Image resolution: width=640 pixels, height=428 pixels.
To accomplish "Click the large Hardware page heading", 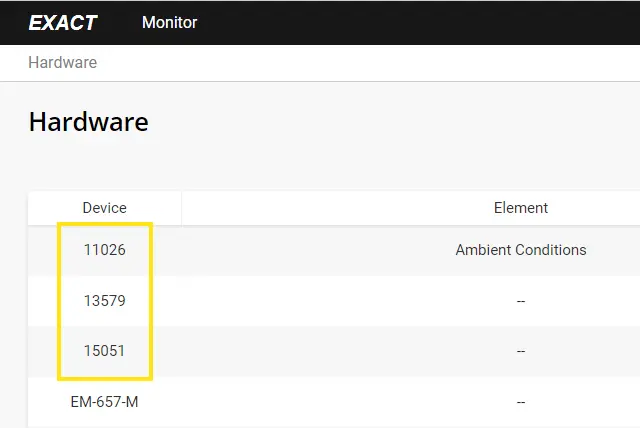I will click(88, 122).
